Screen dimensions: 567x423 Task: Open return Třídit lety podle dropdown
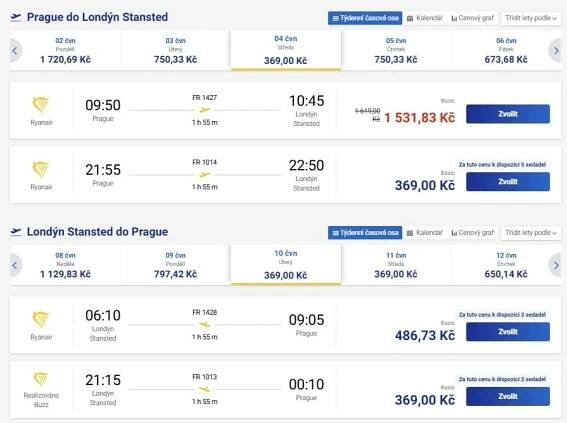pos(531,233)
